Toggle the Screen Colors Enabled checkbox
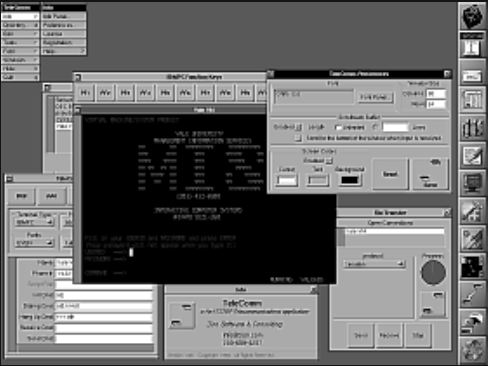 coord(329,160)
